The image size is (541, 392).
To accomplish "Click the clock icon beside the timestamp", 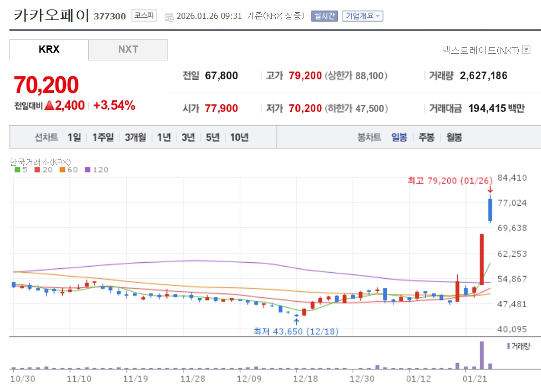I will [169, 17].
